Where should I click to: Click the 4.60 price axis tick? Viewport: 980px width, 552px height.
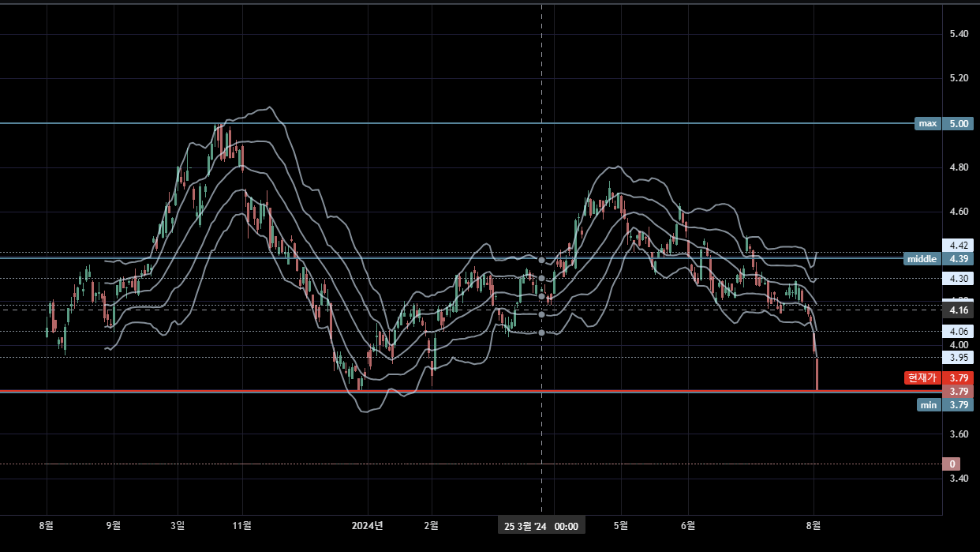coord(959,212)
